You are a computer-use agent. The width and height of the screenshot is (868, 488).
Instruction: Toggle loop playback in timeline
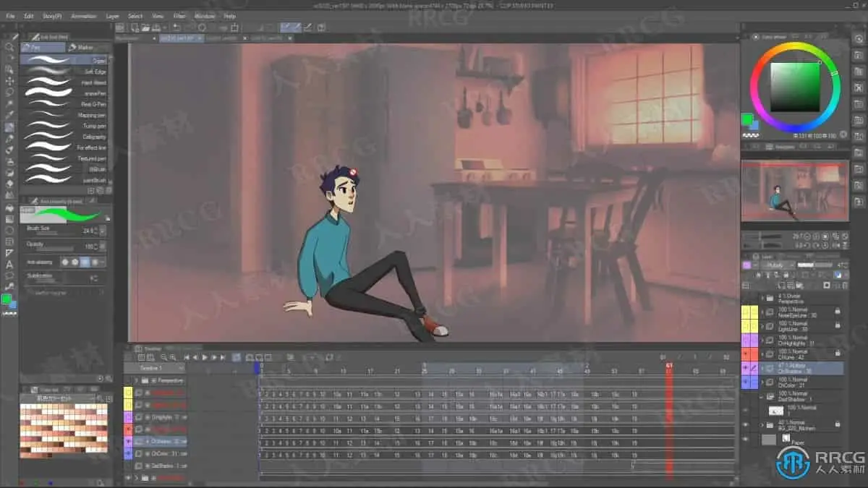[x=237, y=357]
